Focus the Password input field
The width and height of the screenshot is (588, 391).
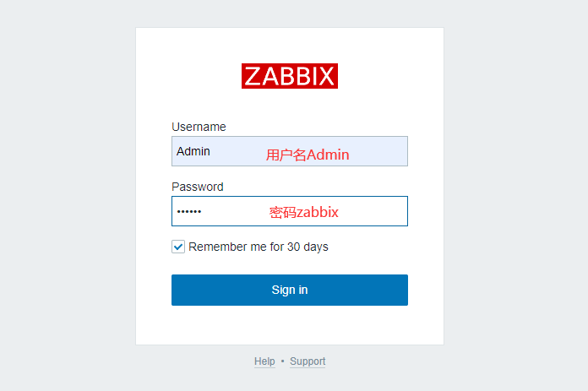point(290,211)
